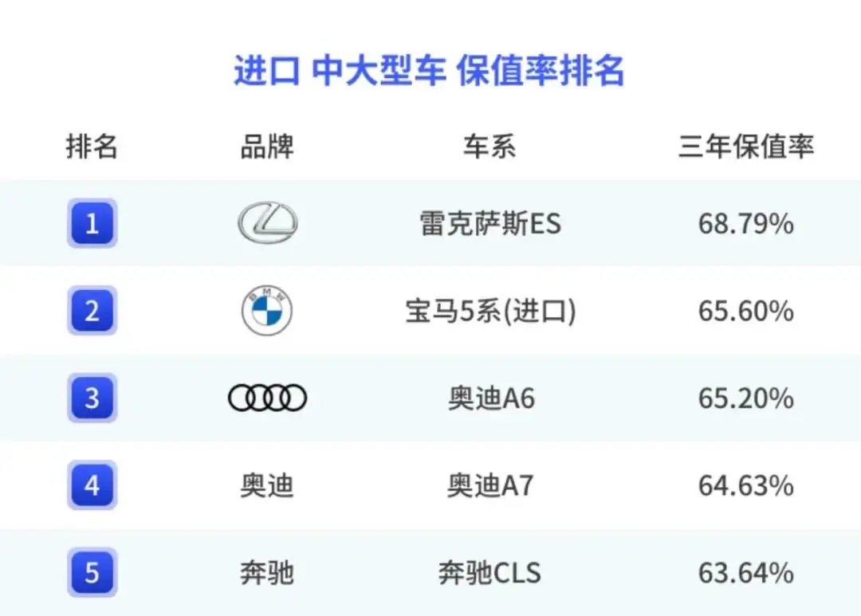This screenshot has height=616, width=861.
Task: Click the 奔驰 brand text
Action: [x=267, y=573]
